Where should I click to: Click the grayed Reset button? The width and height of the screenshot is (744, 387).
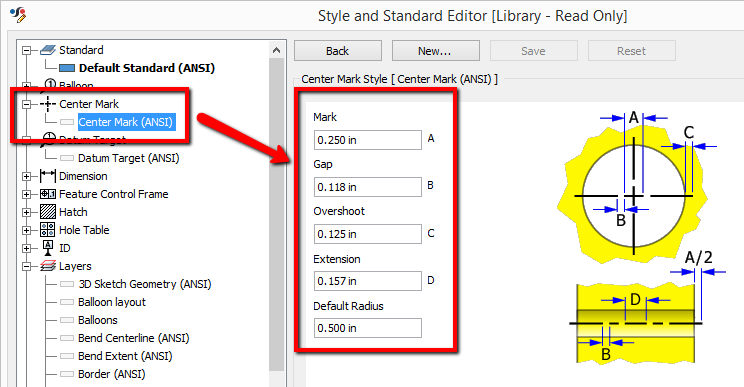pos(632,51)
